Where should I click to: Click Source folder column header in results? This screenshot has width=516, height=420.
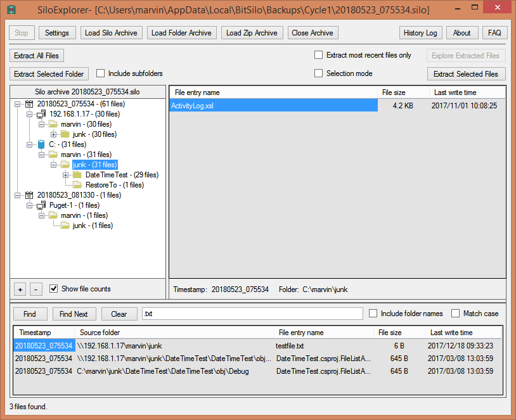pos(174,333)
